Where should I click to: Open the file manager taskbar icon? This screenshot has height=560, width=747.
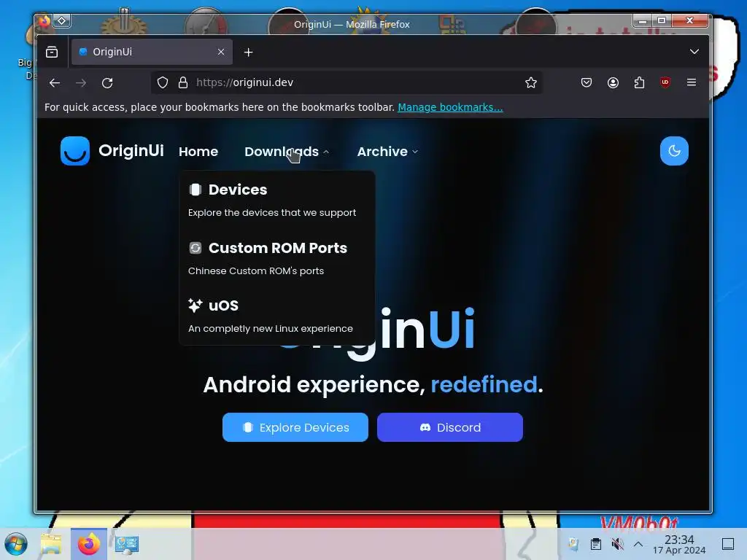coord(51,544)
